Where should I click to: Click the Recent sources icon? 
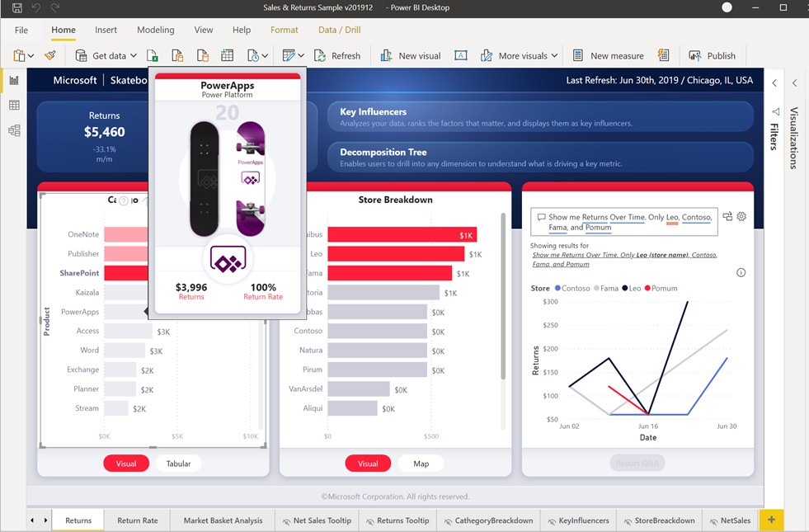[x=253, y=56]
